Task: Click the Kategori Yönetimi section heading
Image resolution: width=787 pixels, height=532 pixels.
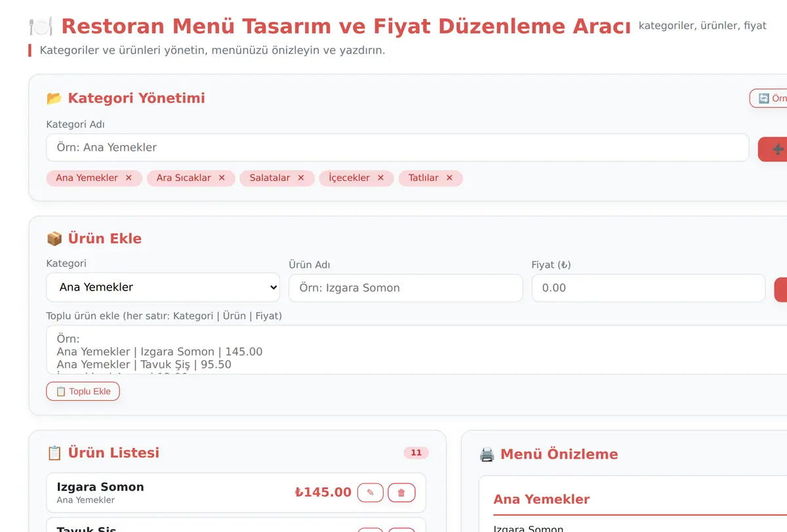Action: pos(126,98)
